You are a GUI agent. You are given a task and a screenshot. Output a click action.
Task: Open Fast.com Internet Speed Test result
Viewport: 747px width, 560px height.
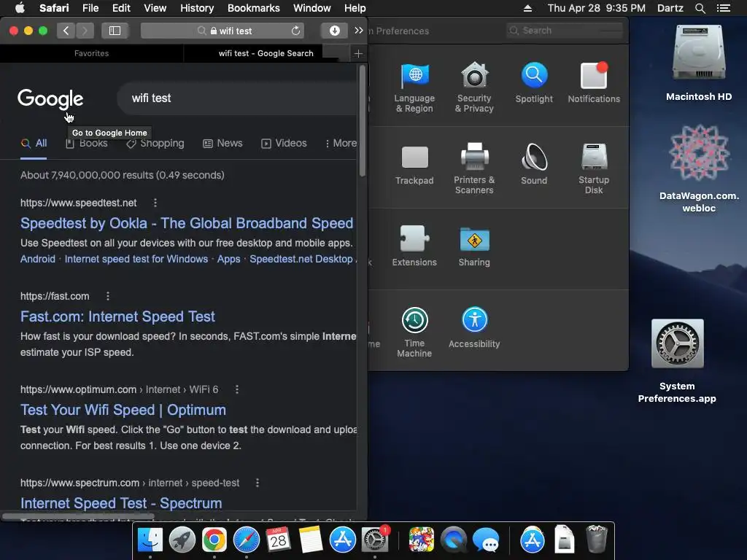click(117, 316)
